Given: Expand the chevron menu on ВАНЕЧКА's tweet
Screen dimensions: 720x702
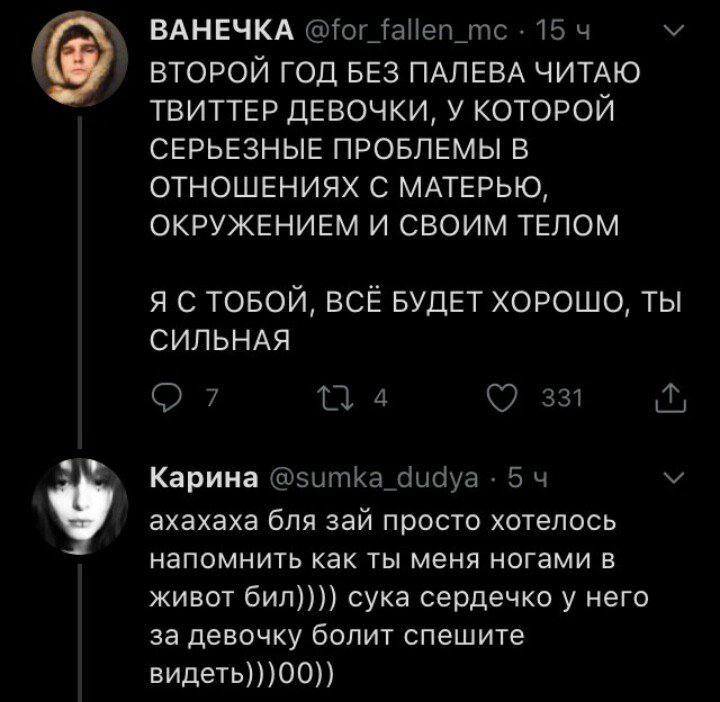Looking at the screenshot, I should tap(672, 37).
